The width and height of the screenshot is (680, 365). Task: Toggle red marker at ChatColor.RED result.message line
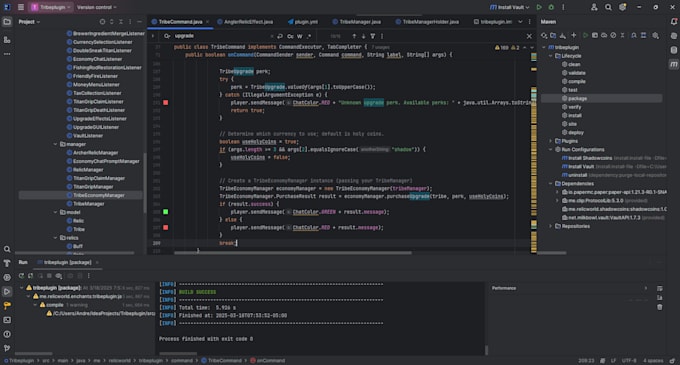tap(166, 228)
